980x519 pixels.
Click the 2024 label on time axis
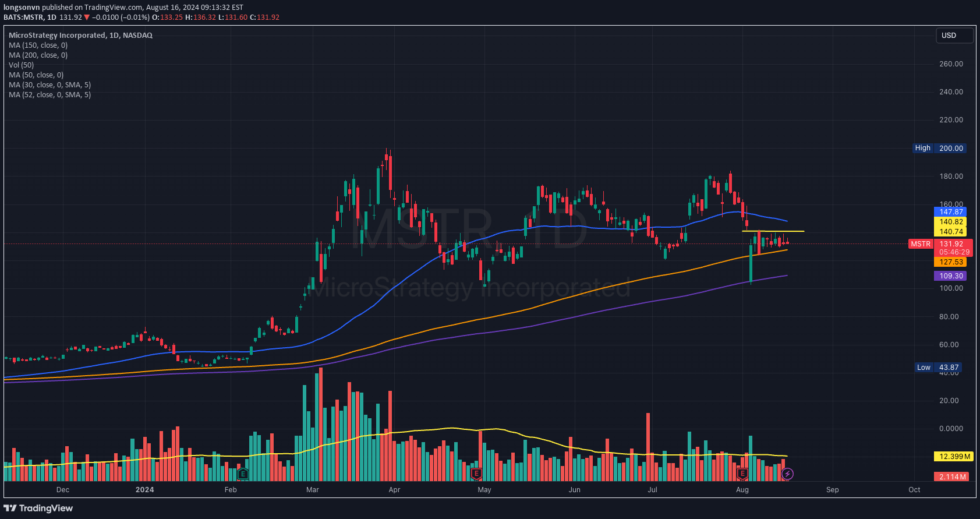pos(145,490)
